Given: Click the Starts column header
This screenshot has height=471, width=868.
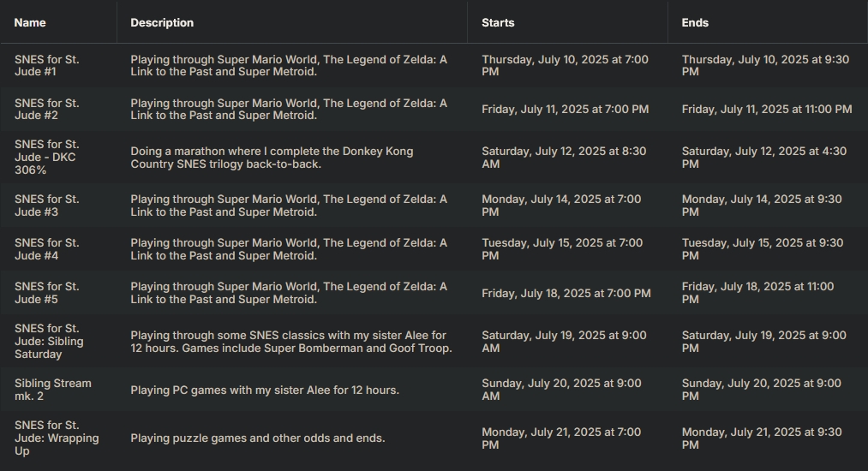Looking at the screenshot, I should (498, 22).
